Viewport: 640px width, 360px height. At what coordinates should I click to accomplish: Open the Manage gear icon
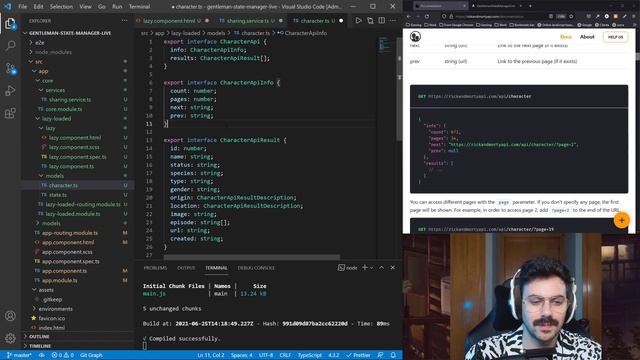point(10,338)
